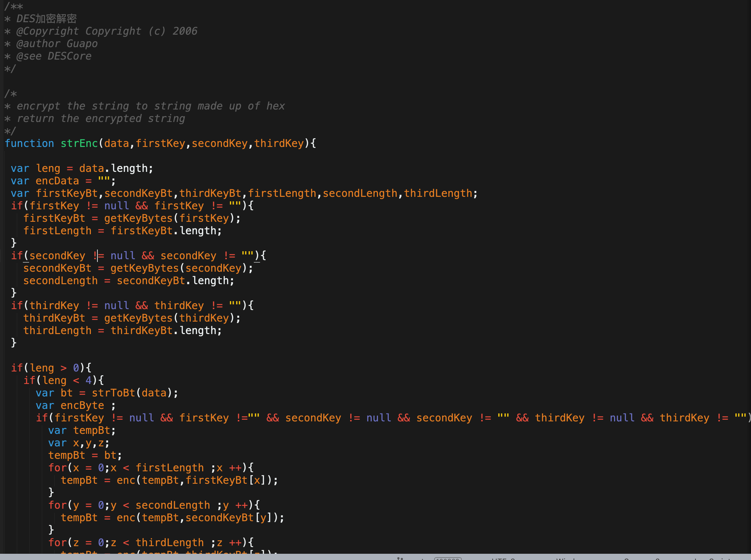Click 'return the encrypted string' comment
Image resolution: width=751 pixels, height=560 pixels.
click(101, 119)
